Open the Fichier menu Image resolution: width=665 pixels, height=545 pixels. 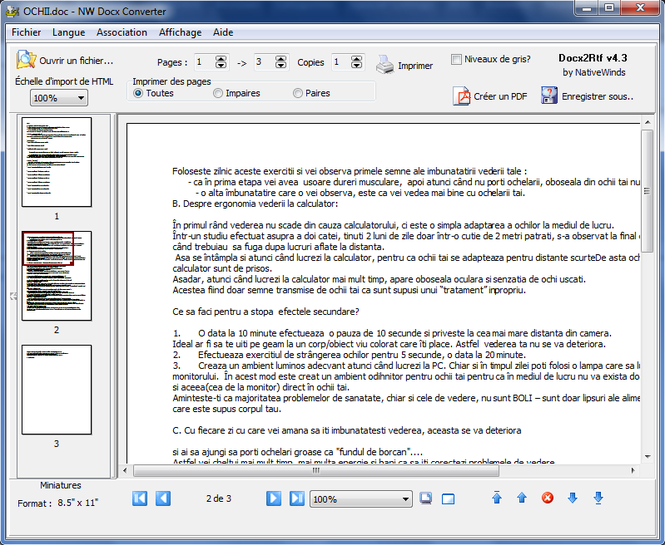pos(26,32)
